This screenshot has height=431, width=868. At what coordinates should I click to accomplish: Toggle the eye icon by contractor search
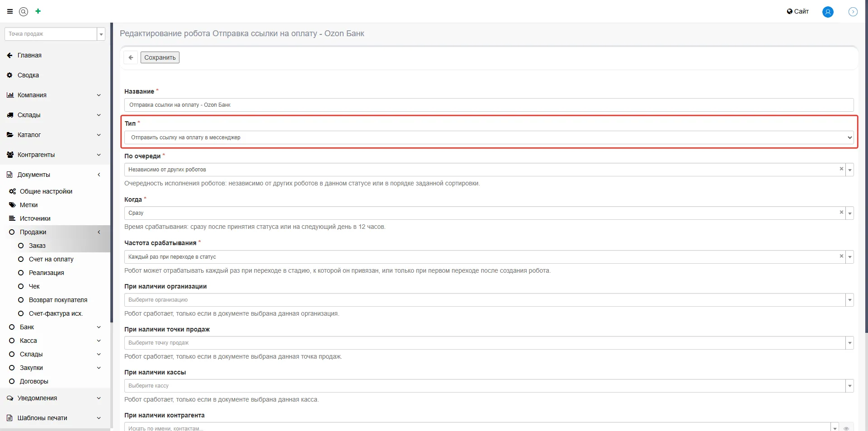pyautogui.click(x=846, y=427)
